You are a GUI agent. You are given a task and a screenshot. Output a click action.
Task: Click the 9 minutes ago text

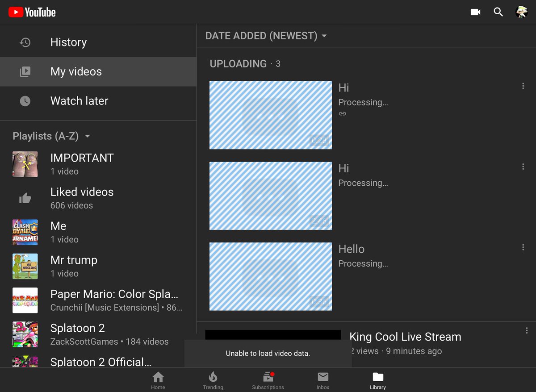point(414,351)
